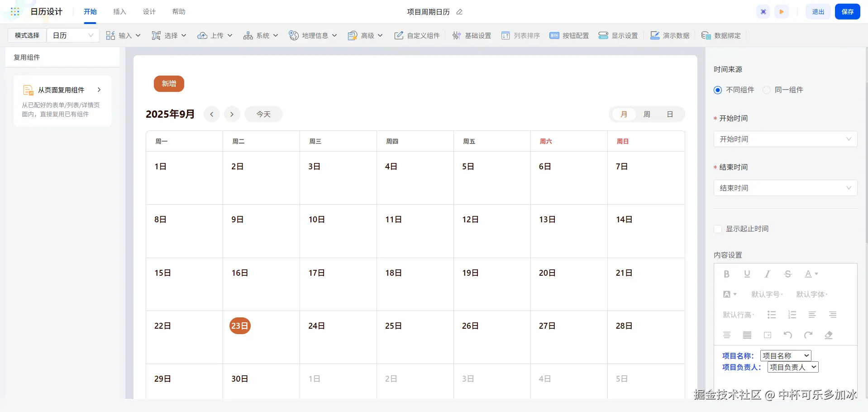
Task: Expand the 系统 system components menu
Action: [261, 35]
